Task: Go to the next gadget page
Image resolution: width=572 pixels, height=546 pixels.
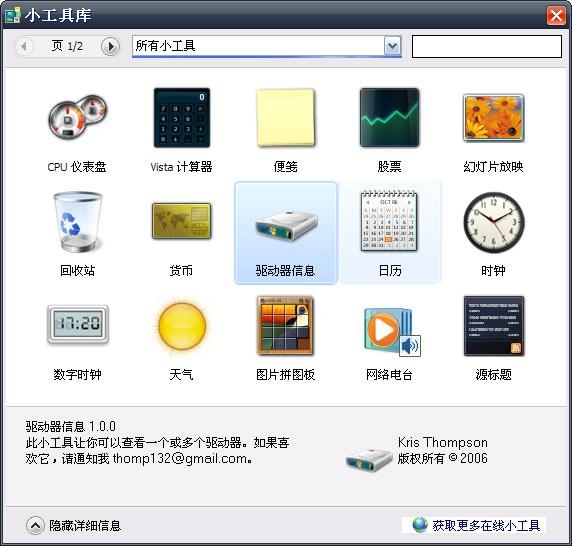Action: [x=110, y=46]
